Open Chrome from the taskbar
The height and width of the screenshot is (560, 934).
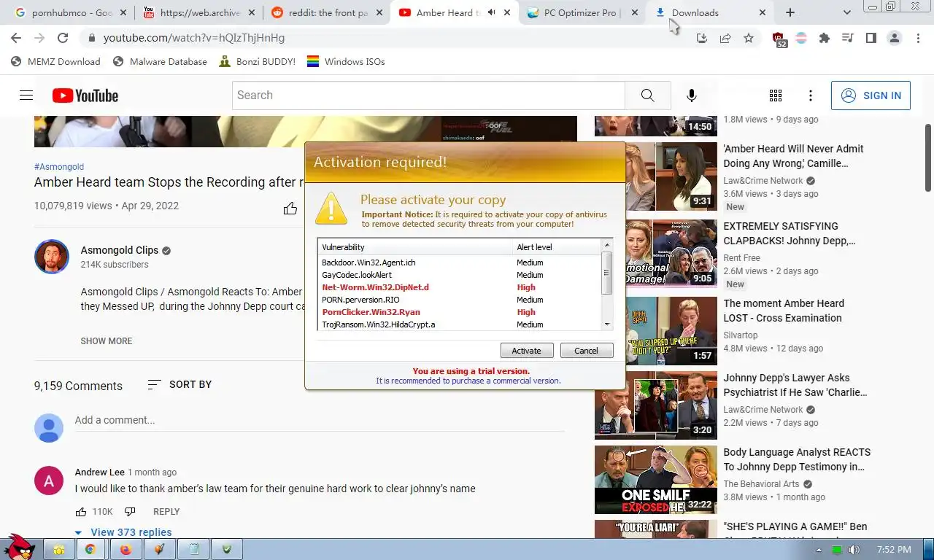[x=90, y=549]
